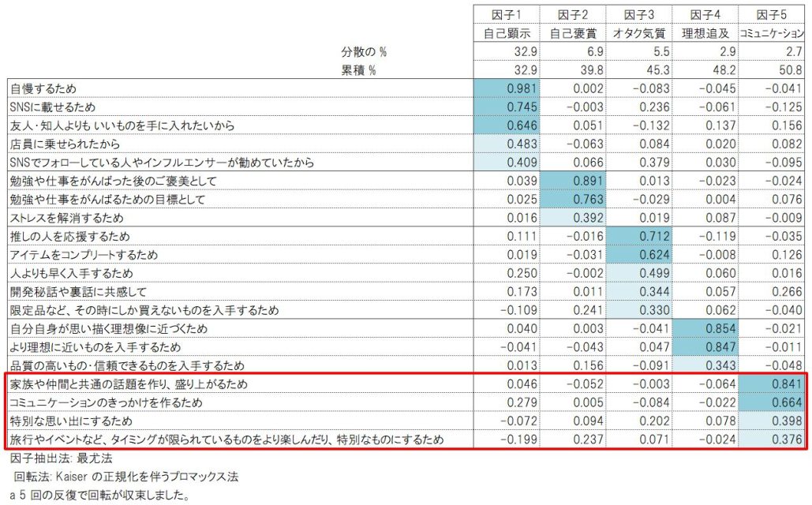This screenshot has width=812, height=505.
Task: Click the highlighted 0.624 cell
Action: pyautogui.click(x=639, y=255)
